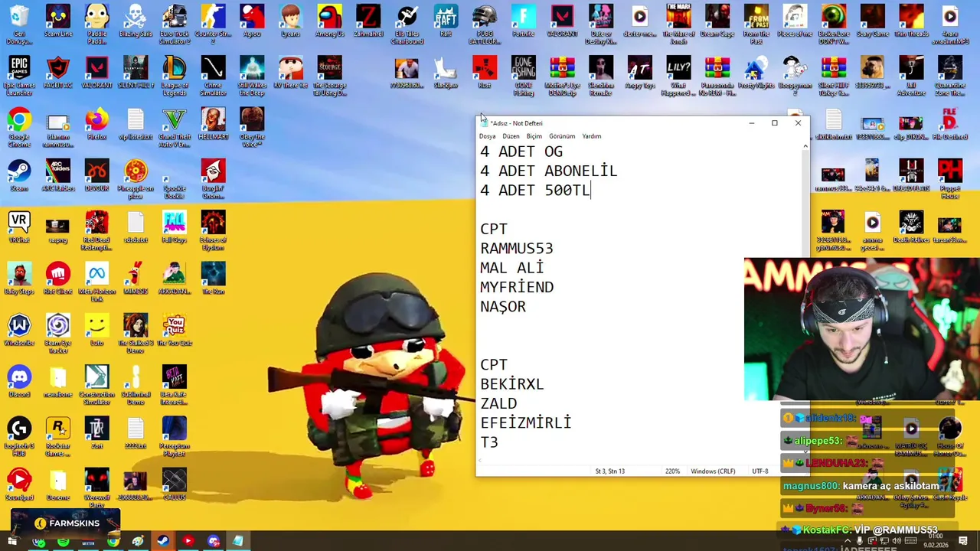This screenshot has height=551, width=980.
Task: Click the Notepad icon in the taskbar
Action: (x=238, y=541)
